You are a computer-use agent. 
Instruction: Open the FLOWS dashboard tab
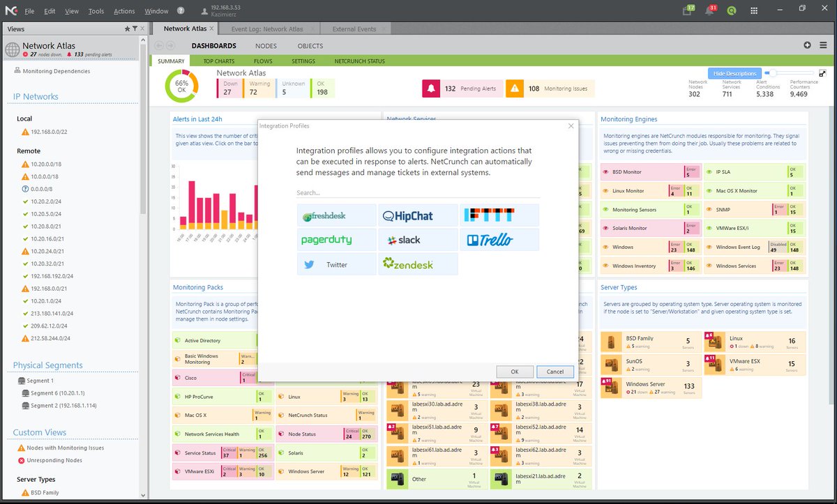263,61
